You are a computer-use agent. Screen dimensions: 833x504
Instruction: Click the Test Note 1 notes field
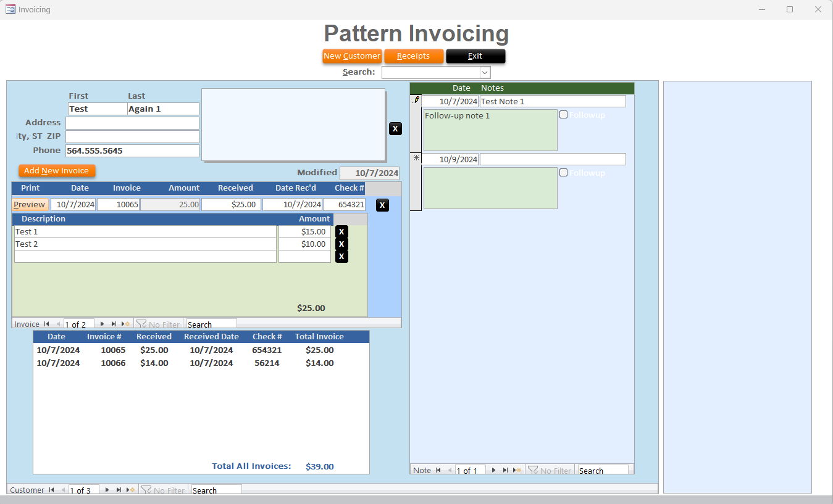553,101
